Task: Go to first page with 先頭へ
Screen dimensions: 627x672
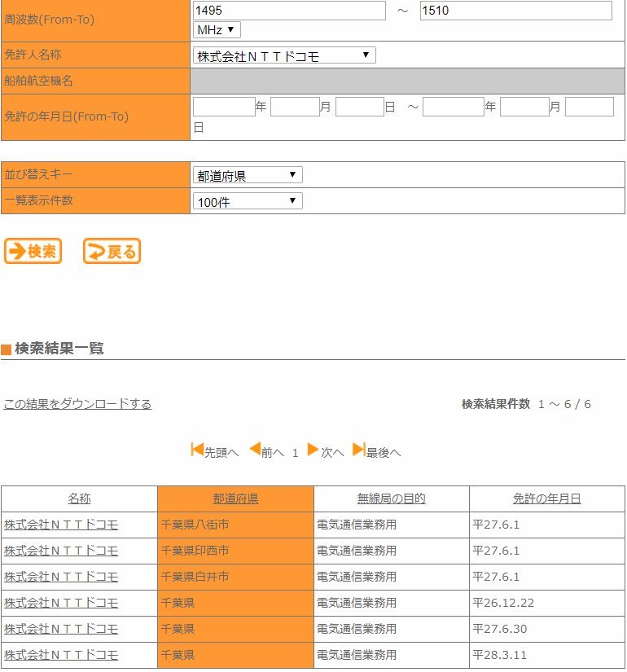Action: click(214, 451)
